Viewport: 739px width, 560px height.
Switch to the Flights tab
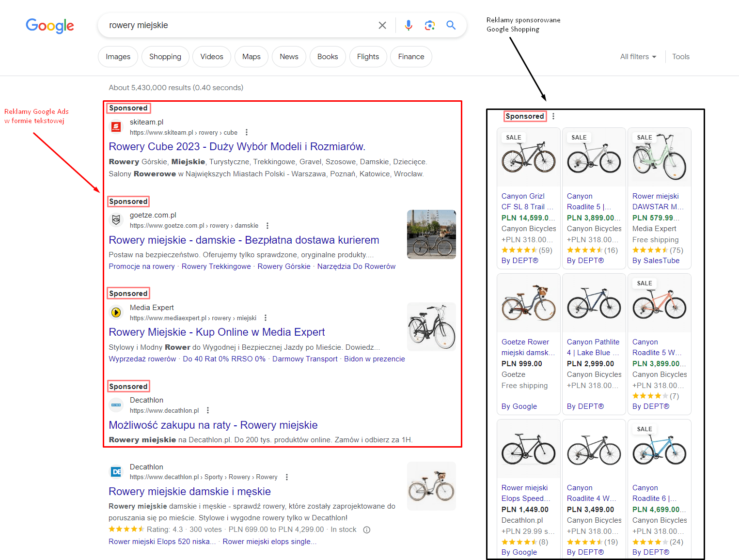[368, 57]
